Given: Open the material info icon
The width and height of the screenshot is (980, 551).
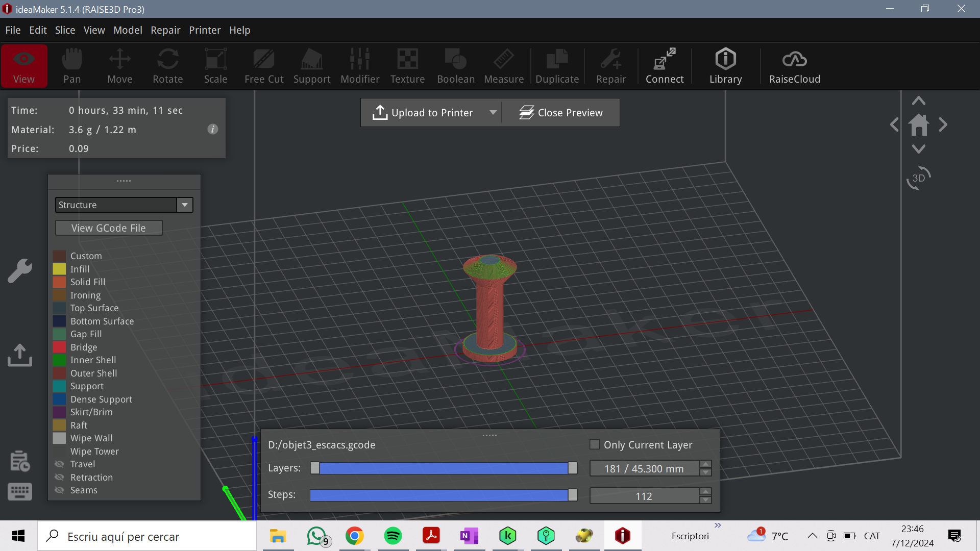Looking at the screenshot, I should coord(213,129).
